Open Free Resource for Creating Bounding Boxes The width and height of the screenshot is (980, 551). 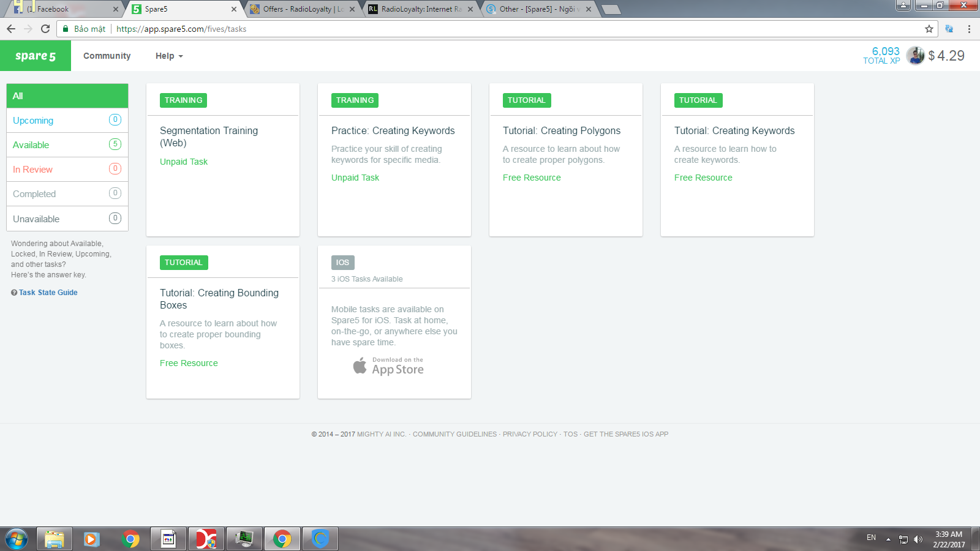[189, 363]
